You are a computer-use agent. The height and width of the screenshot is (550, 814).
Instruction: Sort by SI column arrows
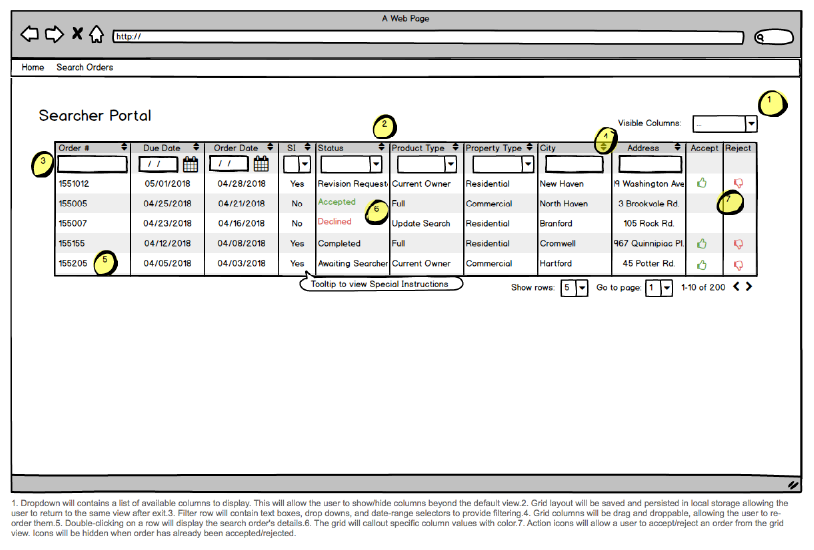tap(307, 147)
